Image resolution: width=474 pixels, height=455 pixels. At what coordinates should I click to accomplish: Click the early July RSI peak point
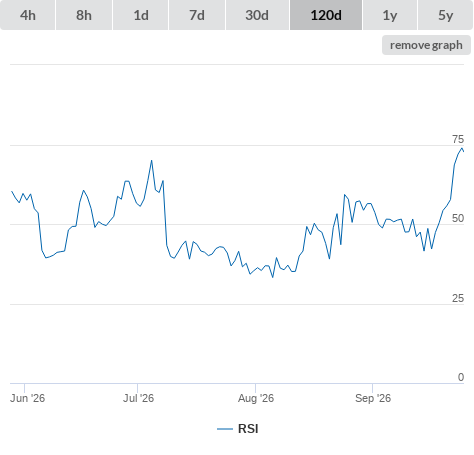[x=151, y=161]
